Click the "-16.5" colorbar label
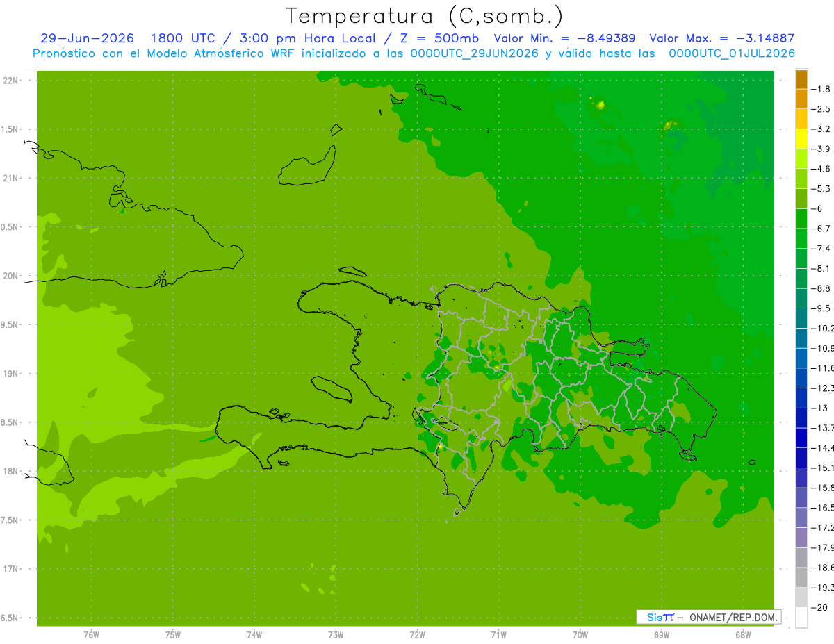This screenshot has width=834, height=644. coord(823,508)
